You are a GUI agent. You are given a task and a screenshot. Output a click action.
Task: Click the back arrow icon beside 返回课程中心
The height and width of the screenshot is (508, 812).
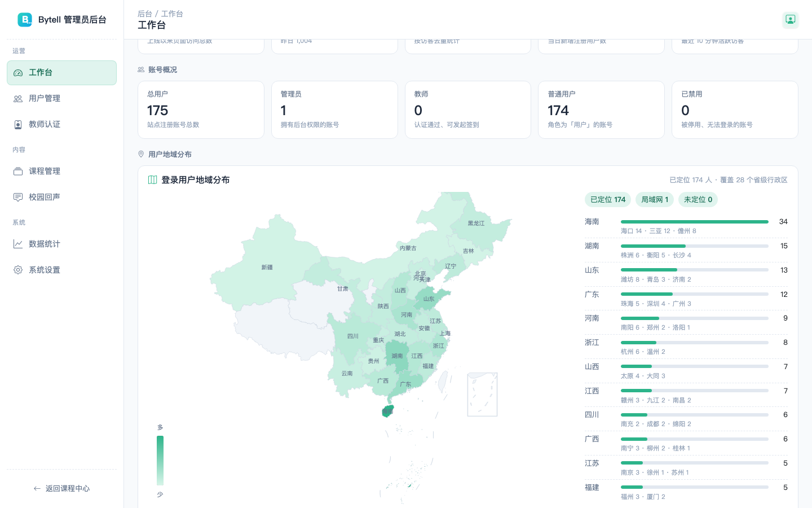point(37,489)
